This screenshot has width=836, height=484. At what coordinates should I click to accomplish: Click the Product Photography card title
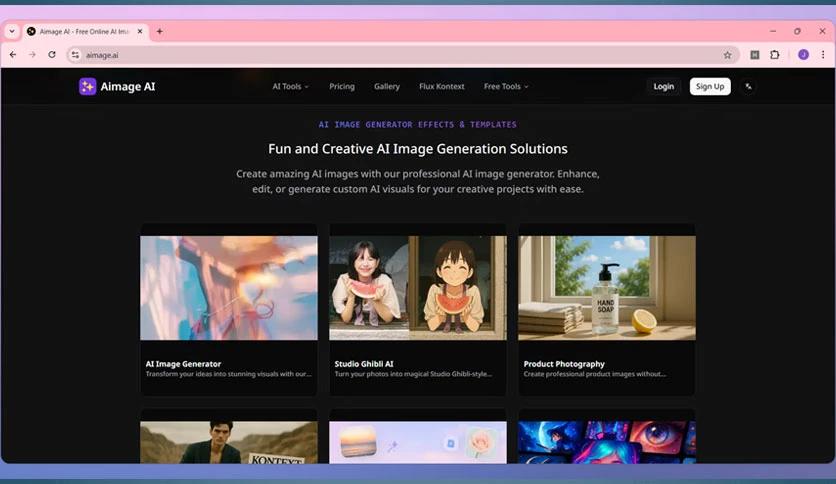coord(564,364)
